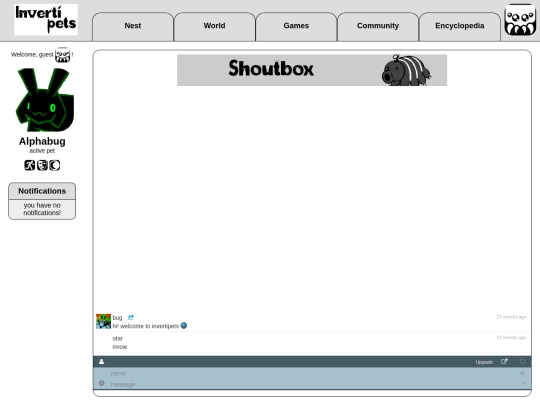Click the "active pet" label
Screen dimensions: 540x405
[42, 151]
